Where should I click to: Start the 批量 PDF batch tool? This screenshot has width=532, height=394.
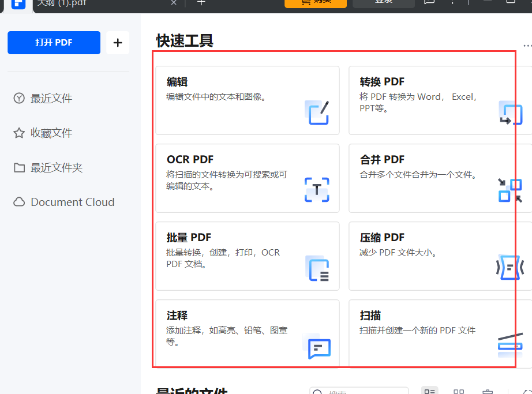[247, 256]
